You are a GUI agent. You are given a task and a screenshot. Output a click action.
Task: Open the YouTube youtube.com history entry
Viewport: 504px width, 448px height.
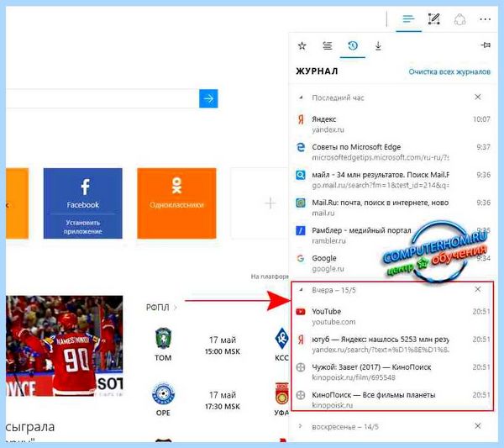393,317
